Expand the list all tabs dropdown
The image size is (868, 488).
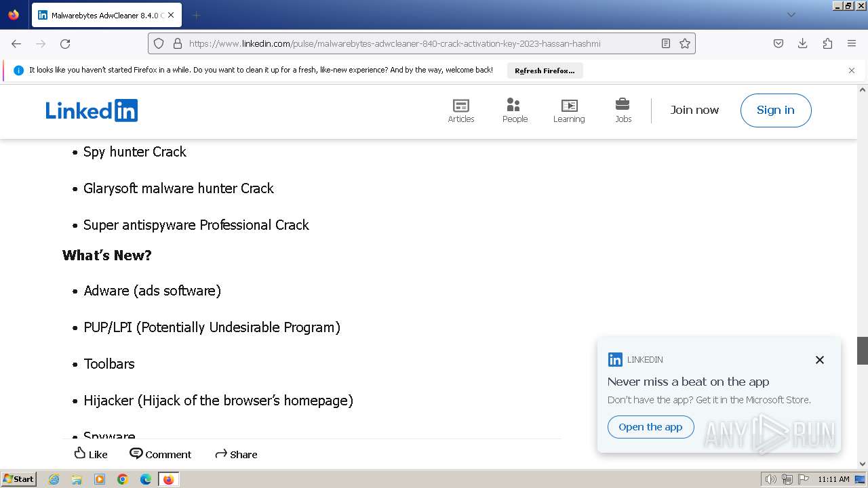tap(791, 15)
